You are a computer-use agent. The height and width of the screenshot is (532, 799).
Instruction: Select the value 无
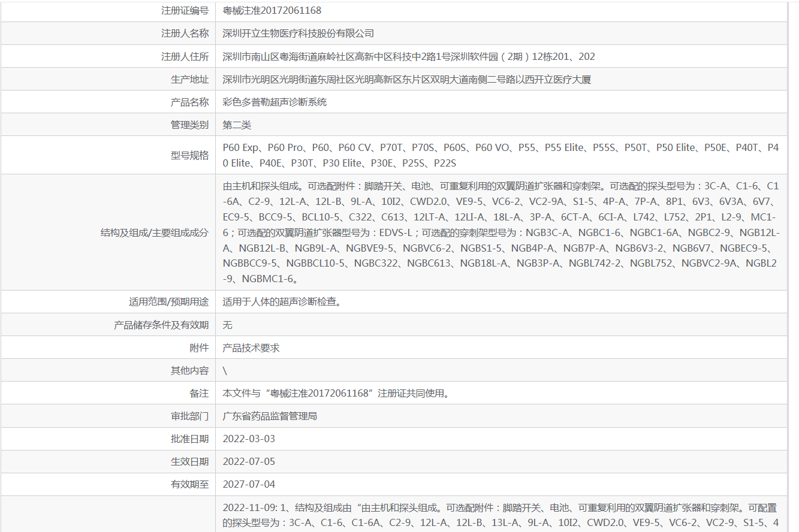point(227,325)
